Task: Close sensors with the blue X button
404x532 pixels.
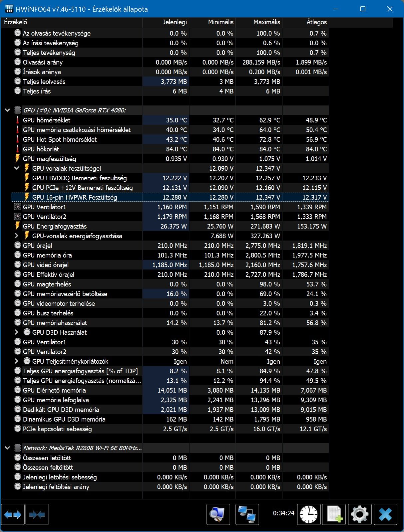Action: pyautogui.click(x=385, y=514)
